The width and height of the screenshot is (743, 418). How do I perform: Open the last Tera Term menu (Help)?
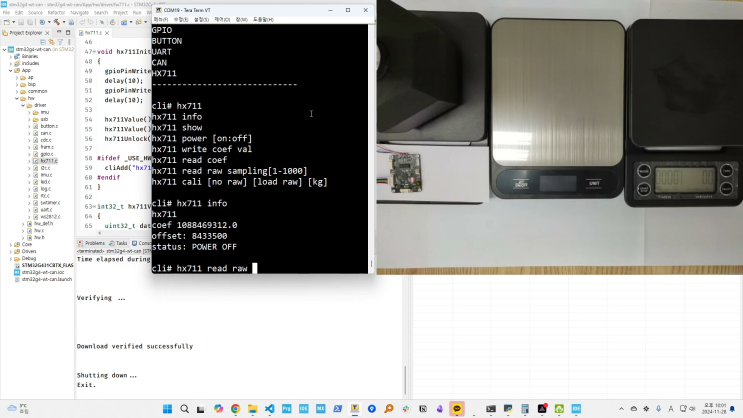[263, 19]
